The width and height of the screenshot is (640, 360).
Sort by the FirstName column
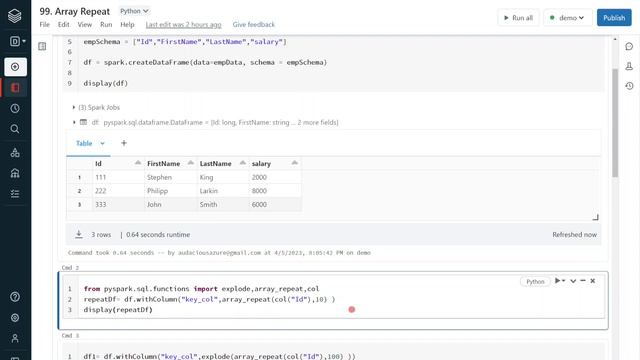191,163
